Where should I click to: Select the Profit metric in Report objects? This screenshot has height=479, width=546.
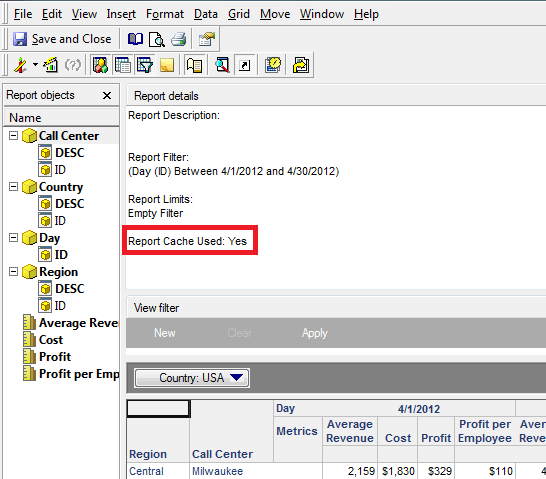(55, 356)
